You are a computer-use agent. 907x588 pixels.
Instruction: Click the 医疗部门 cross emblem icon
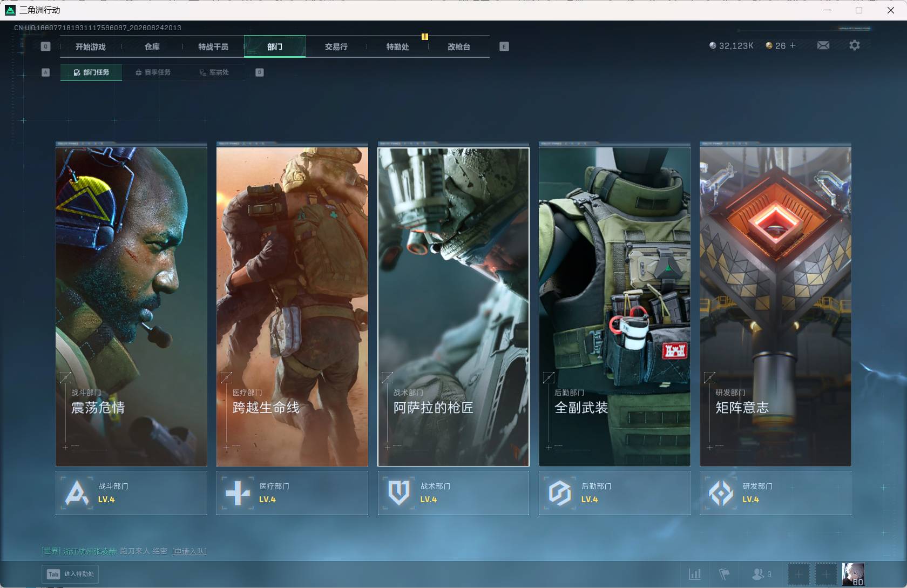238,492
